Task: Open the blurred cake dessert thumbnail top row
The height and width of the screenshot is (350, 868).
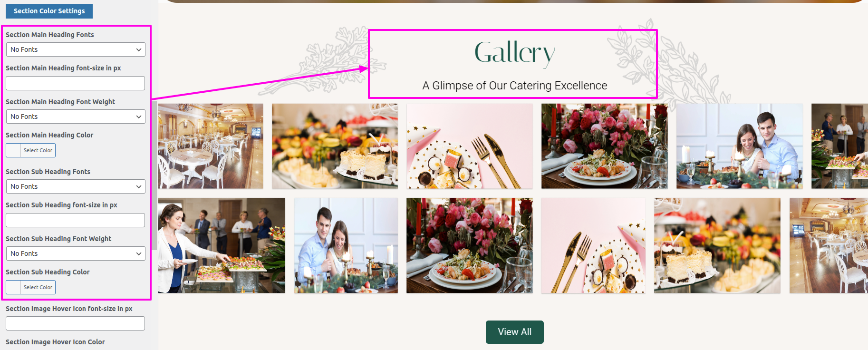Action: [335, 146]
